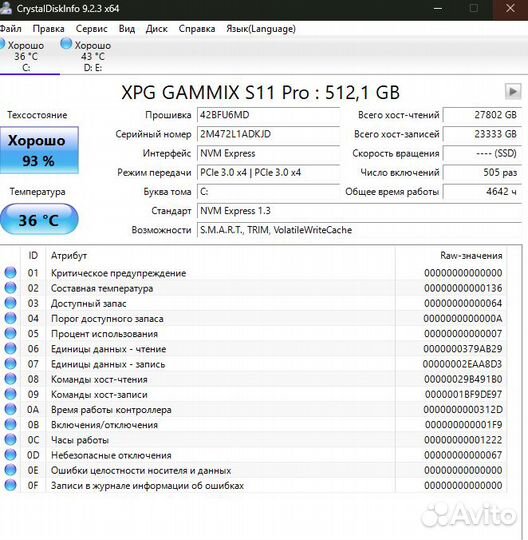Click the status orb for attribute 09
Viewport: 528px width, 540px height.
click(x=10, y=394)
